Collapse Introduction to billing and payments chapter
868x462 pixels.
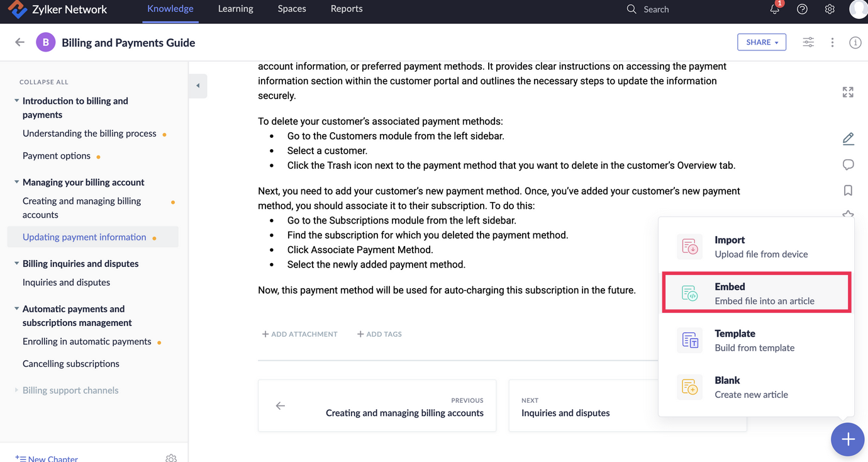click(x=17, y=101)
